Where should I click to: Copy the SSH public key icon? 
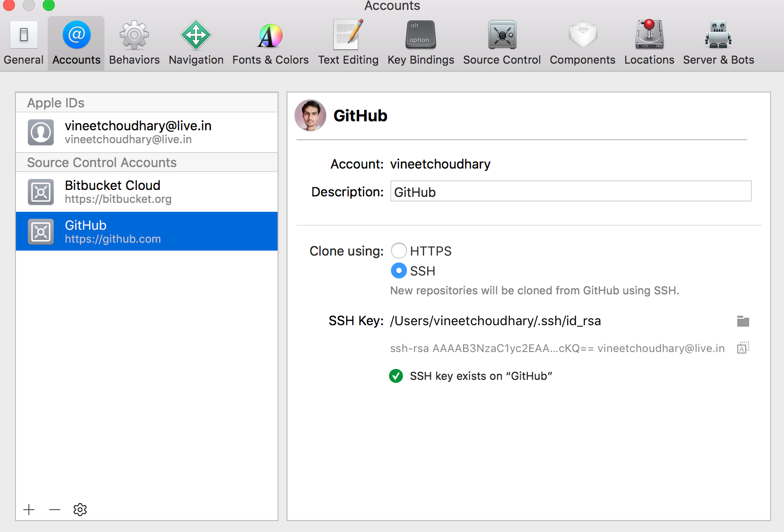[743, 348]
